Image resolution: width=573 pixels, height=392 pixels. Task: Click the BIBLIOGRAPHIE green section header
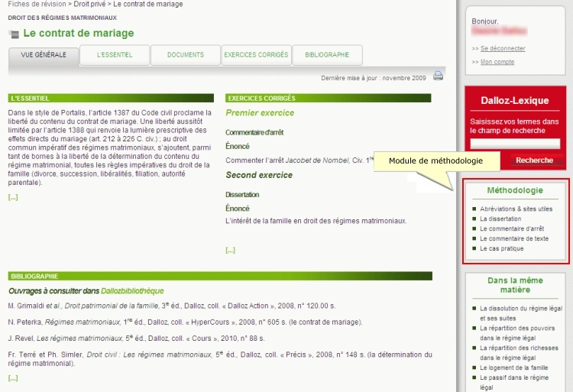(220, 276)
